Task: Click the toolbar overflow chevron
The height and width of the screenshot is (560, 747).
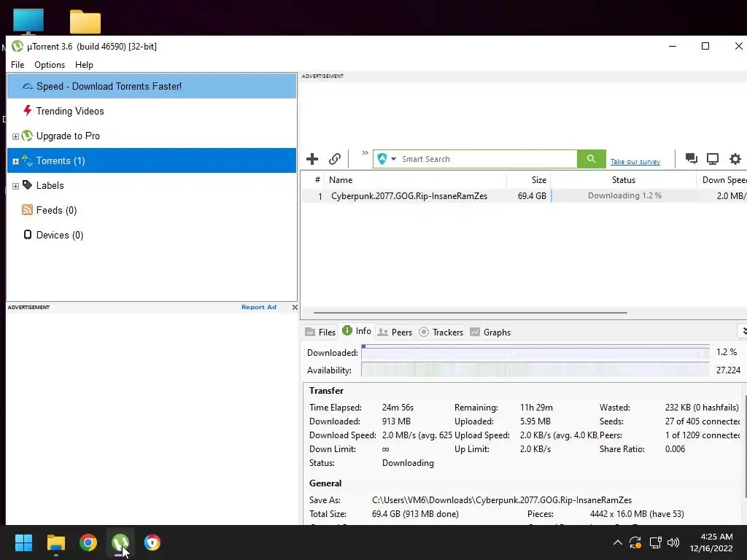Action: click(x=365, y=153)
